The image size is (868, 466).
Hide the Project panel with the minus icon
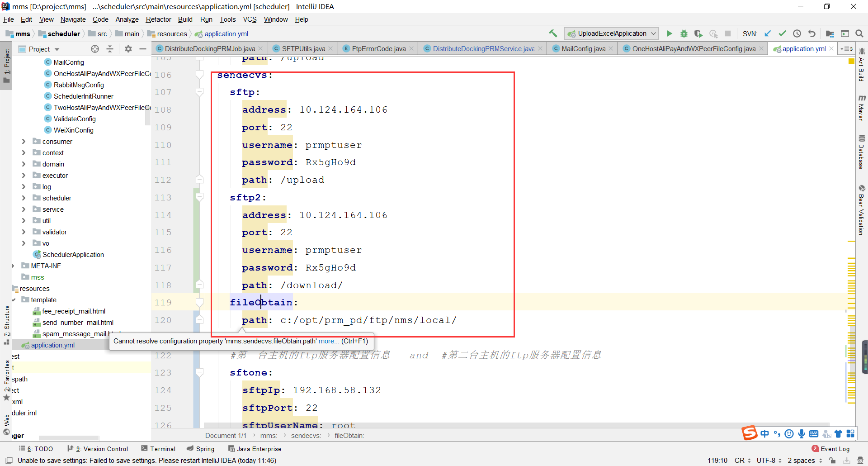[143, 49]
